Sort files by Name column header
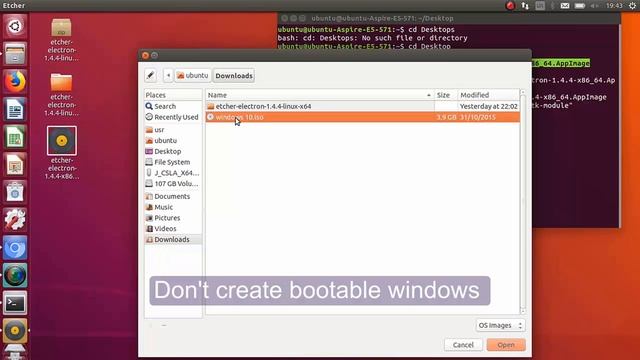 (x=320, y=95)
